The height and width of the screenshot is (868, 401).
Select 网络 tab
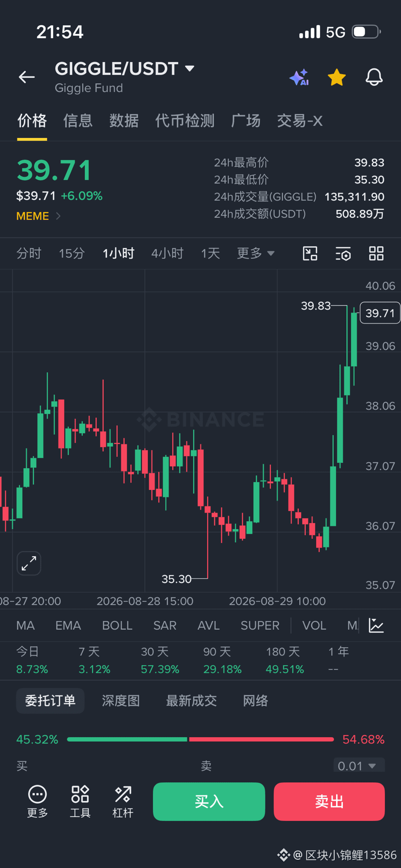[255, 700]
